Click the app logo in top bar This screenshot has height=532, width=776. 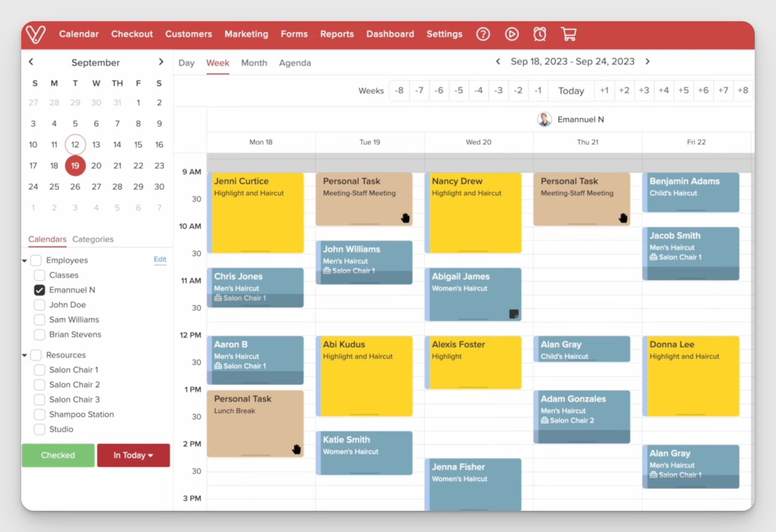[36, 34]
